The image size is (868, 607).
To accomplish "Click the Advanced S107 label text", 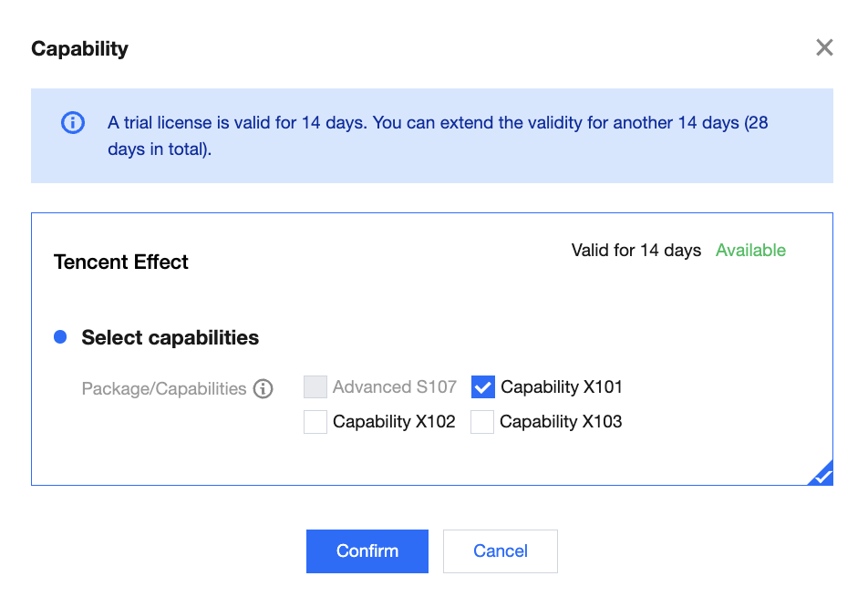I will [x=395, y=387].
